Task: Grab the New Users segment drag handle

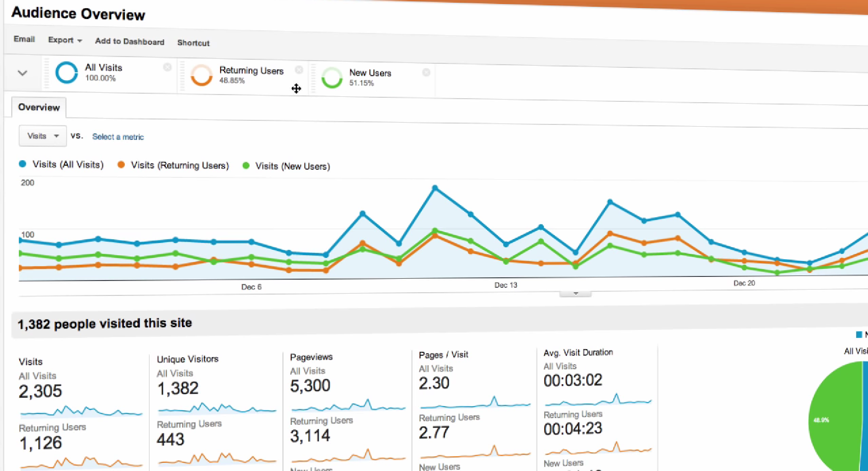Action: [x=312, y=78]
